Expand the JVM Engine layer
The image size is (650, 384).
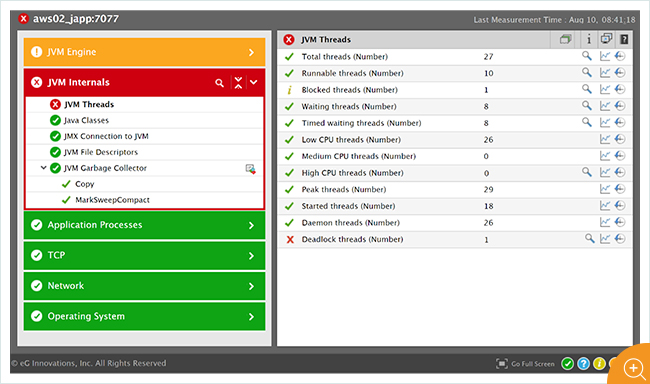[251, 52]
